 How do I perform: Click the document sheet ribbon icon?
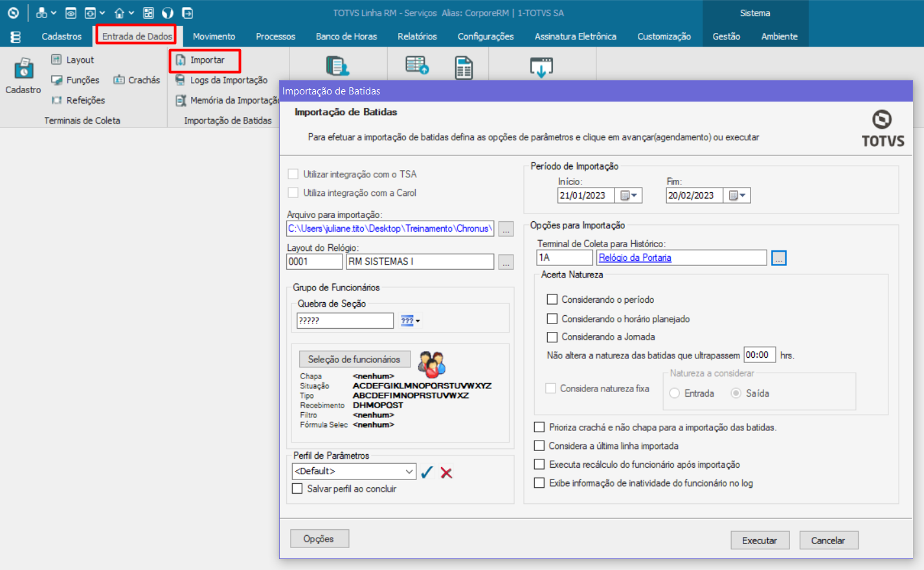(x=464, y=68)
